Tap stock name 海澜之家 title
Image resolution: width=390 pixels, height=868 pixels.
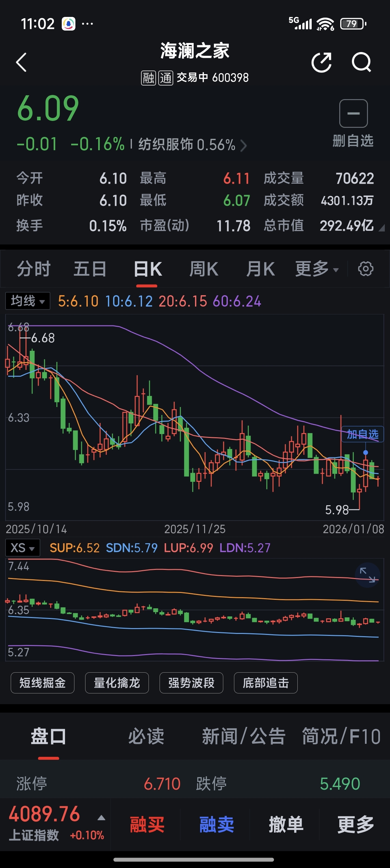(x=195, y=51)
